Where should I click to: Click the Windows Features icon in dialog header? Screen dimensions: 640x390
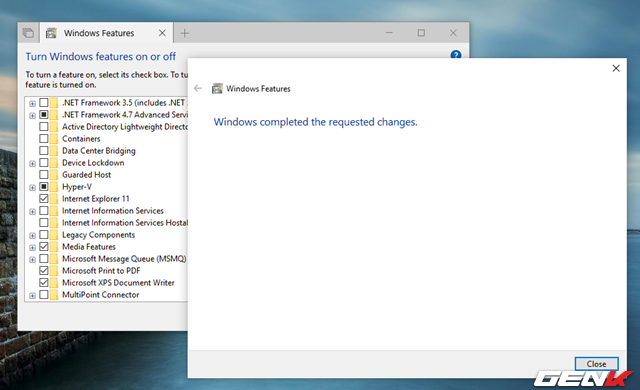217,89
